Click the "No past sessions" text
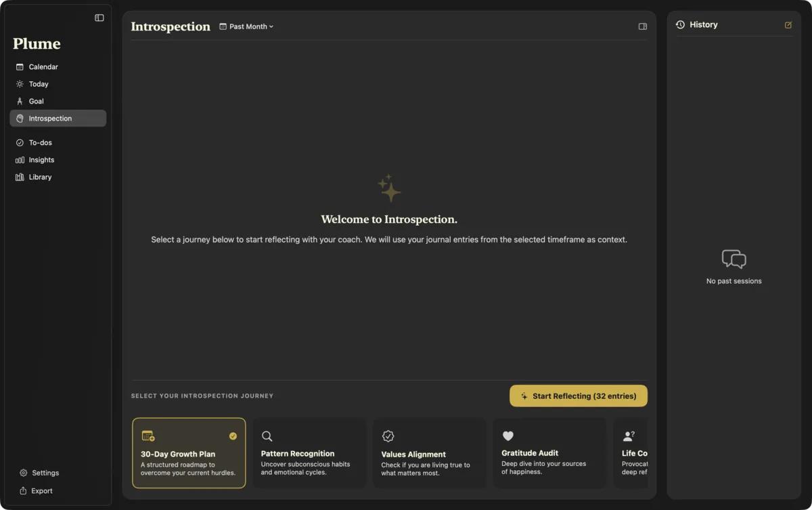This screenshot has height=510, width=812. (x=734, y=281)
